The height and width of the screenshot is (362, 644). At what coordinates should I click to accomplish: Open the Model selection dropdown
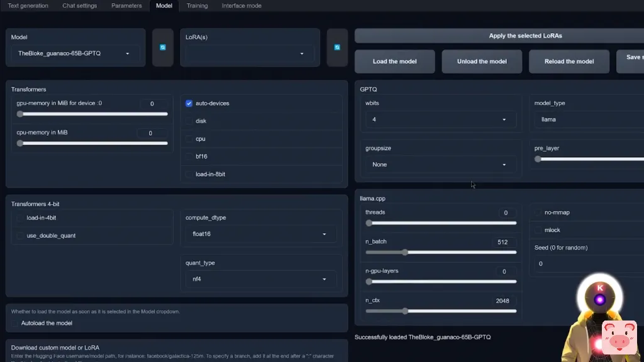[75, 54]
